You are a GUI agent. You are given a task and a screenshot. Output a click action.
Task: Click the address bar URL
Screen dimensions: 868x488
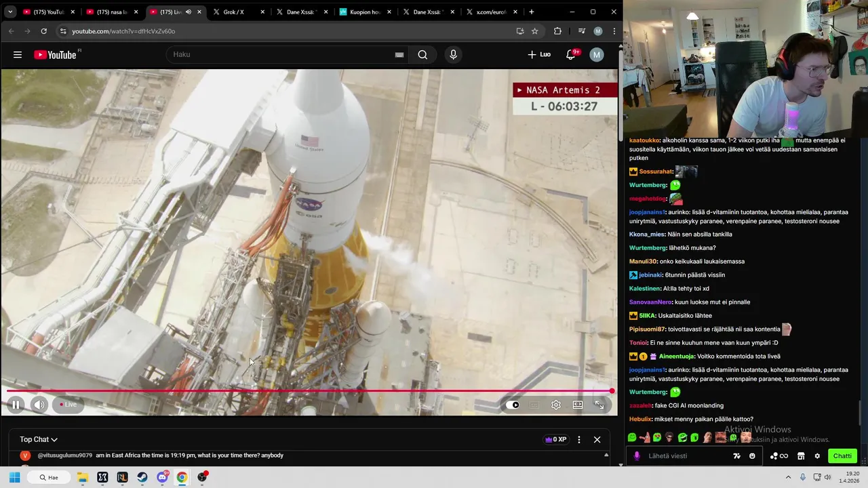[123, 31]
